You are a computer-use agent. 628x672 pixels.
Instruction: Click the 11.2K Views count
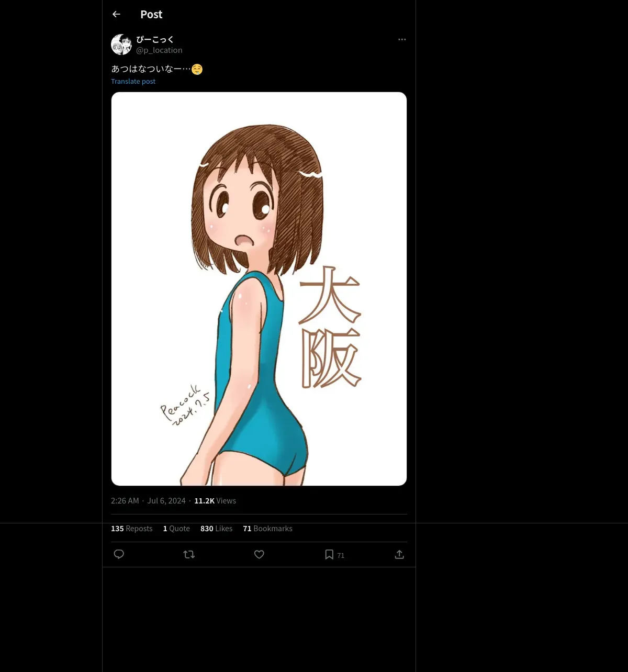(x=215, y=501)
